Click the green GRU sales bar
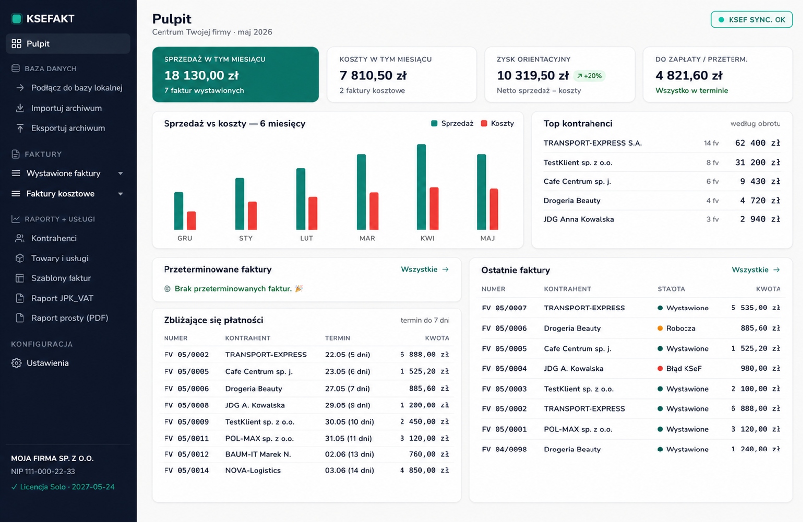812x528 pixels. (178, 211)
